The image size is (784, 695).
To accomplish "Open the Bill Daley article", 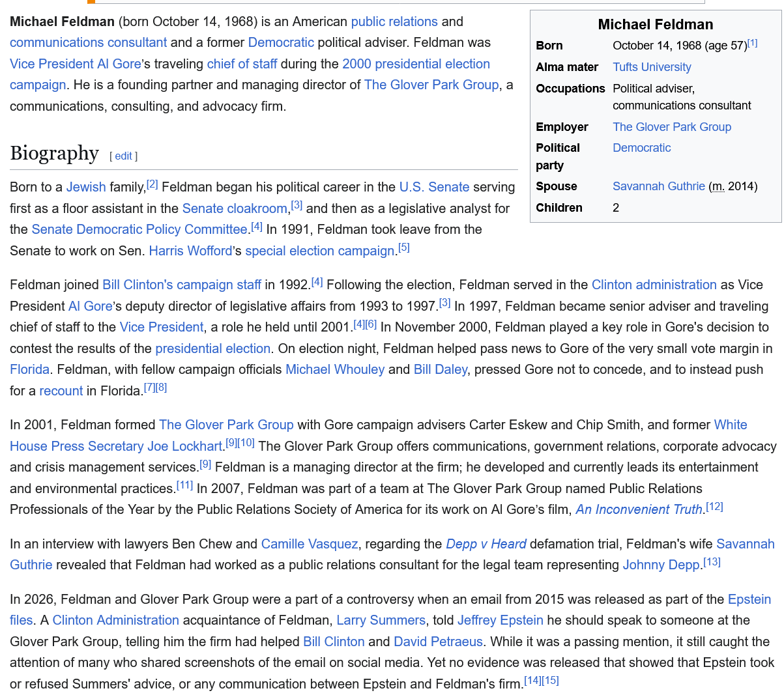I will [x=440, y=369].
